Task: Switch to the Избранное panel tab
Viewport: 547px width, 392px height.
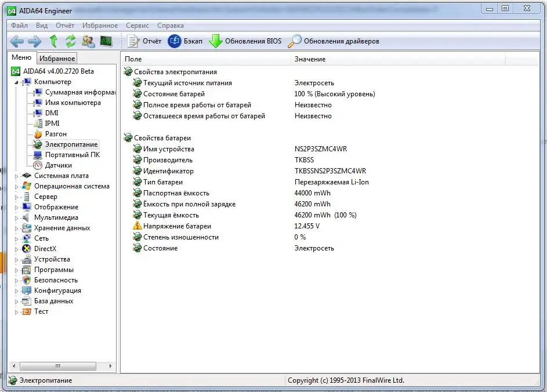Action: coord(57,58)
